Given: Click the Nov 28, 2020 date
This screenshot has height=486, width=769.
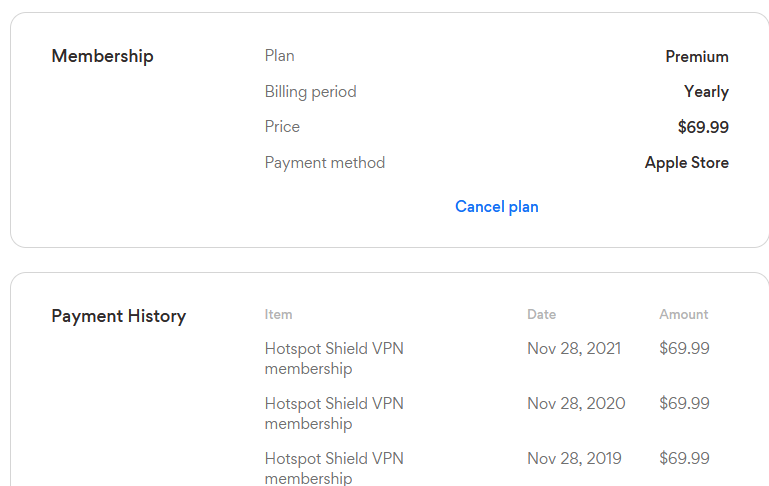Looking at the screenshot, I should (576, 404).
